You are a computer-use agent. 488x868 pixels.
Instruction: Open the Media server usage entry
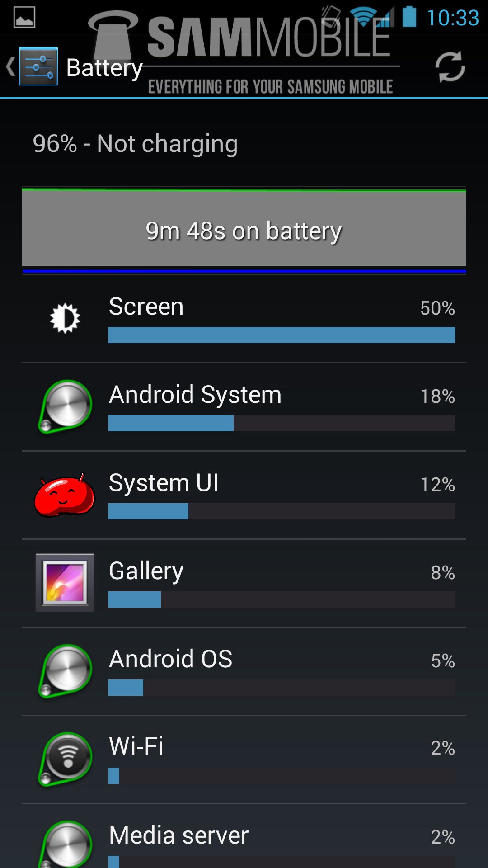pyautogui.click(x=244, y=836)
